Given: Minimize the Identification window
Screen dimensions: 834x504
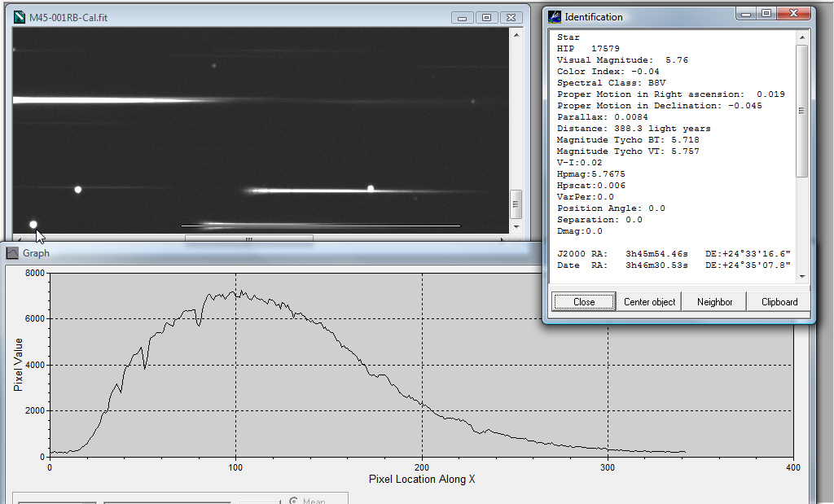Looking at the screenshot, I should click(746, 13).
